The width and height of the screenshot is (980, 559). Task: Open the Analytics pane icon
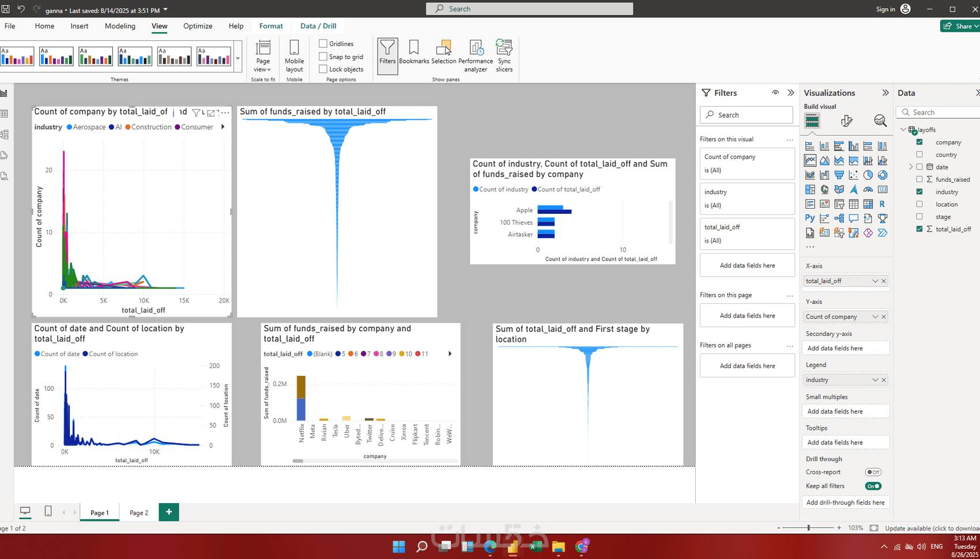click(880, 120)
